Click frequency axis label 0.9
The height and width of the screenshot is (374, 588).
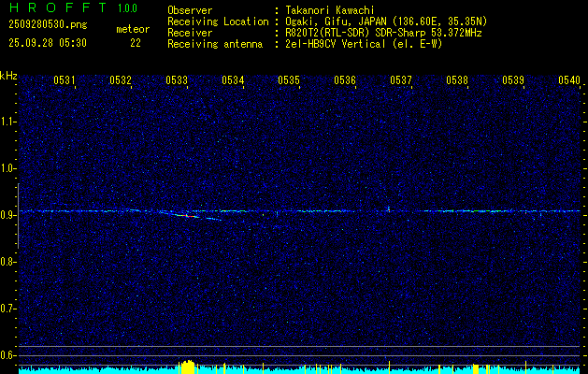[x=7, y=215]
